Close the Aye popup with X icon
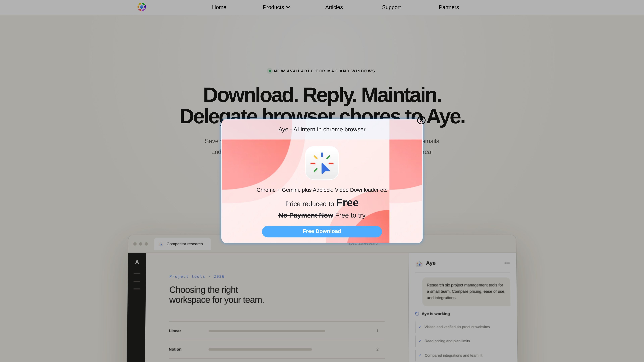Screen dimensions: 644x362 [x=421, y=120]
